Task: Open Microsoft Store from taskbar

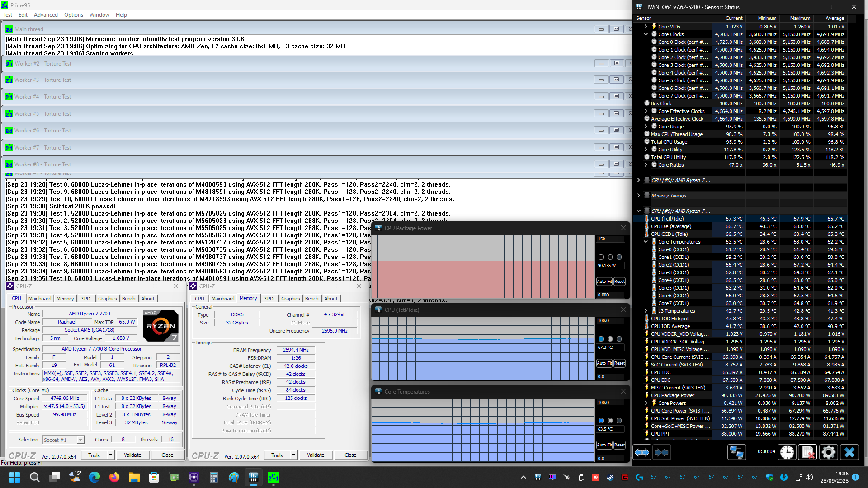Action: [x=154, y=477]
